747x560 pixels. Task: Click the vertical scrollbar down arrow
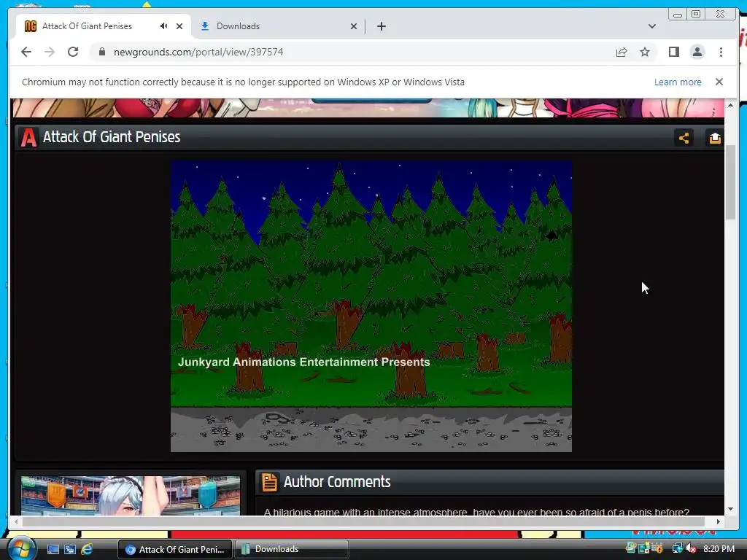730,509
